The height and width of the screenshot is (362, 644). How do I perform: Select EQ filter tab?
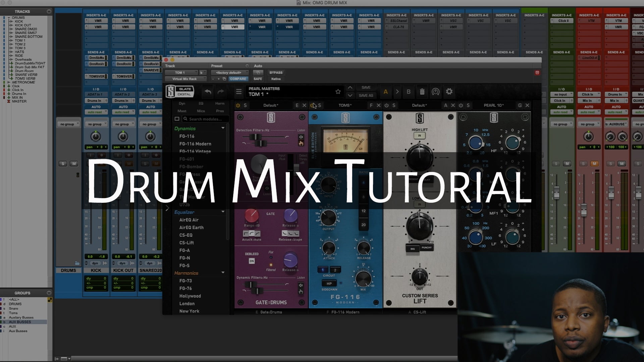point(201,103)
